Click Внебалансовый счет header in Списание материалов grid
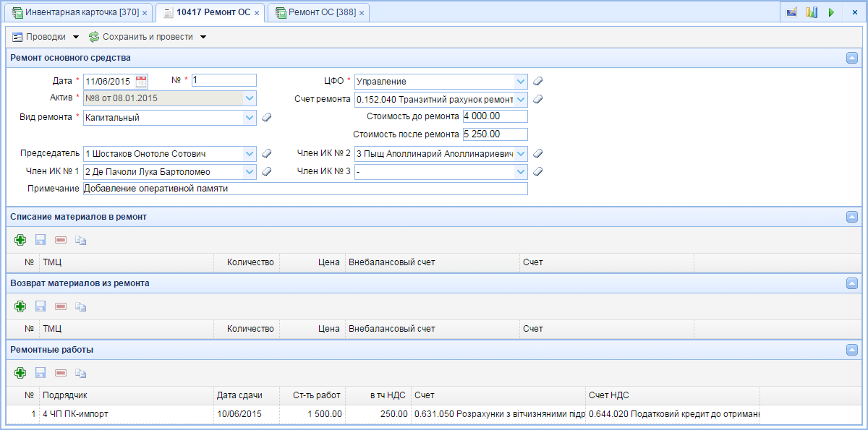Screen dimensions: 868x430 tap(433, 262)
